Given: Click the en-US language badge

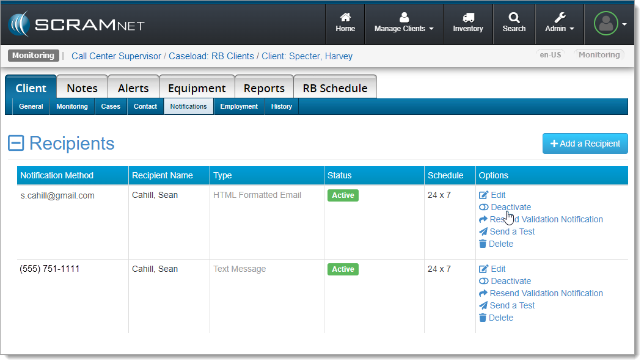Looking at the screenshot, I should click(550, 54).
